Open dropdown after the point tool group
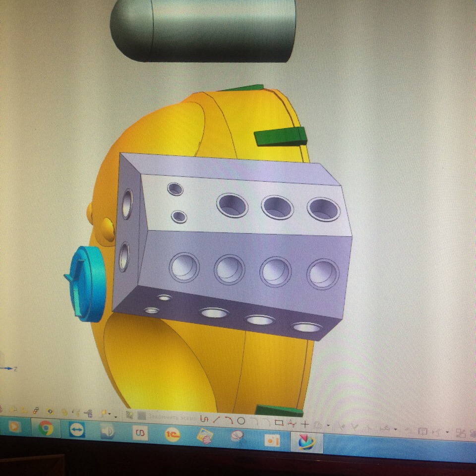Viewport: 476px width, 476px height. coord(328,426)
